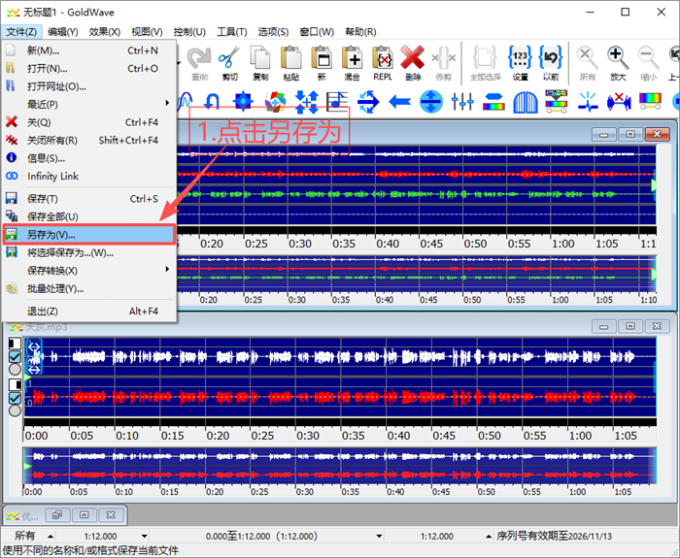Image resolution: width=680 pixels, height=558 pixels.
Task: Choose Save All 保存全部(U) menu entry
Action: coord(89,216)
